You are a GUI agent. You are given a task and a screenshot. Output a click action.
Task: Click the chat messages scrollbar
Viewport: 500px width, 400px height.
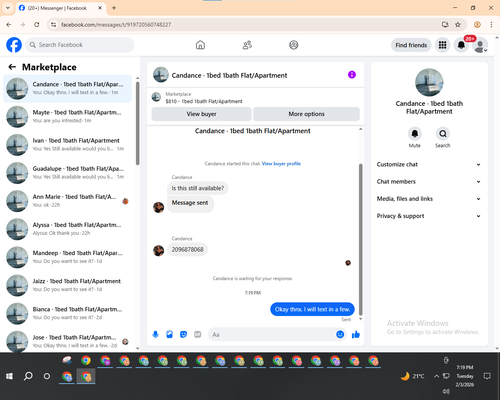(360, 239)
